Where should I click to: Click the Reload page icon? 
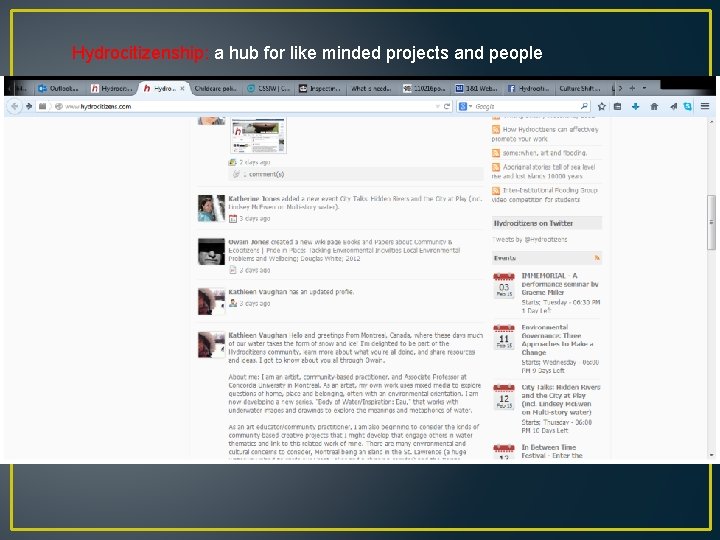click(447, 107)
